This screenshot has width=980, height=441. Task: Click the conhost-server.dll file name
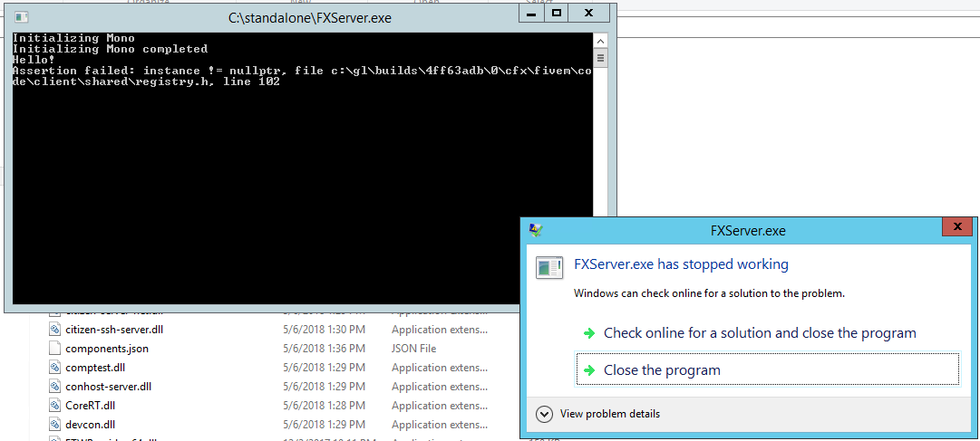pos(109,387)
